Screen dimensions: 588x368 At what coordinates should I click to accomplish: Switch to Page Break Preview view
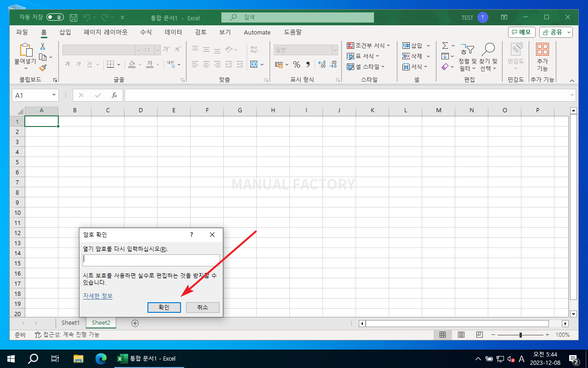(x=479, y=335)
